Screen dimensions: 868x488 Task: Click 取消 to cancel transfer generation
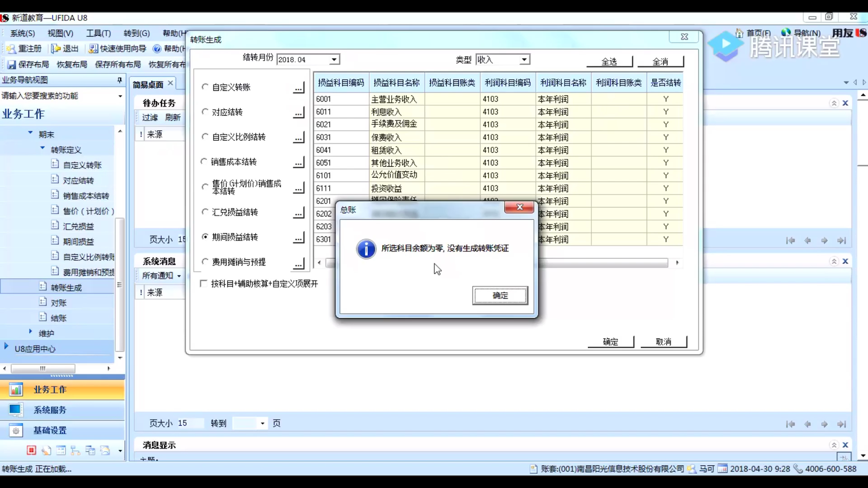[663, 341]
